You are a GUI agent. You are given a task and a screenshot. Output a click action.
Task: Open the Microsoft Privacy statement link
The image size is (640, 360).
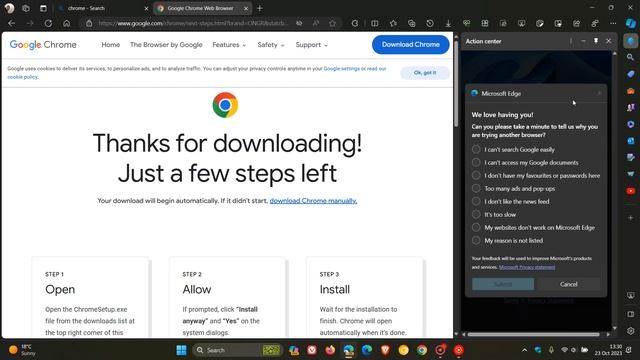(527, 267)
